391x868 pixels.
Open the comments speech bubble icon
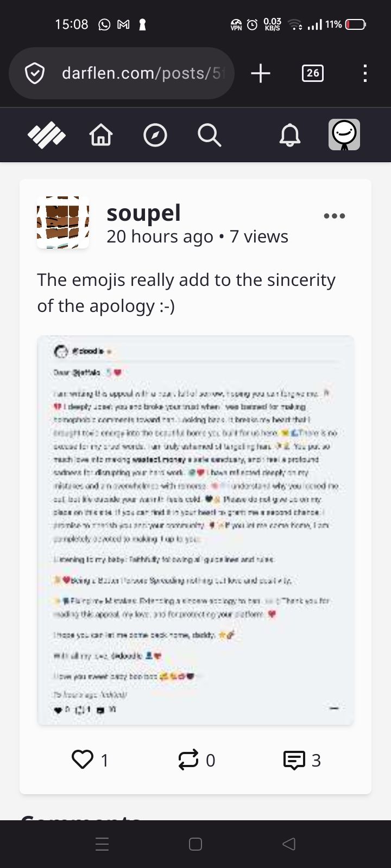(x=294, y=759)
